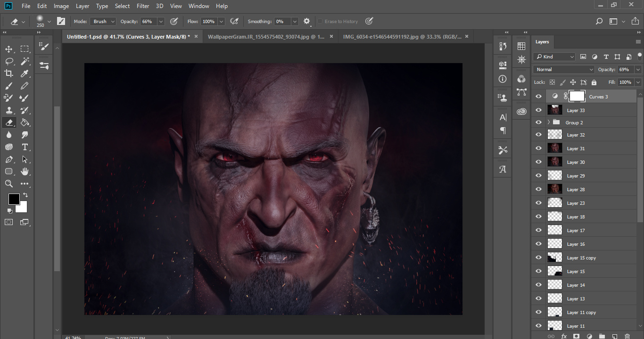Open the Opacity slider dropdown in options bar
644x339 pixels.
click(x=161, y=21)
